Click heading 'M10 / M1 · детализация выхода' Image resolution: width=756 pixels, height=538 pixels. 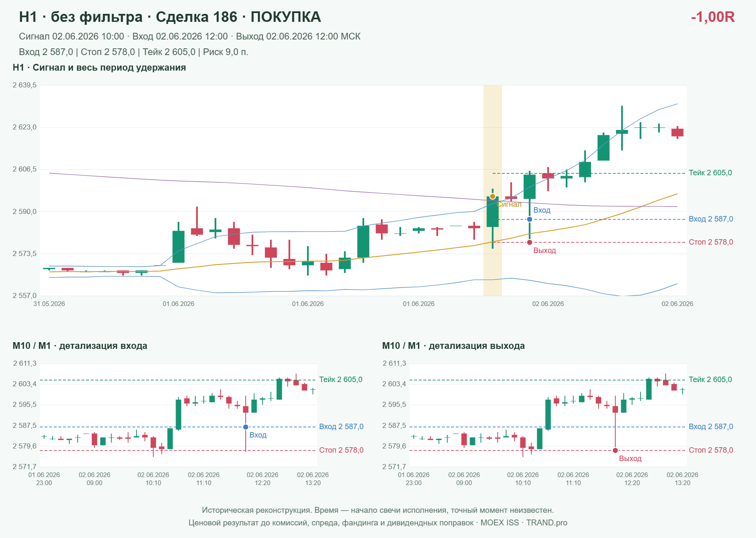click(454, 346)
